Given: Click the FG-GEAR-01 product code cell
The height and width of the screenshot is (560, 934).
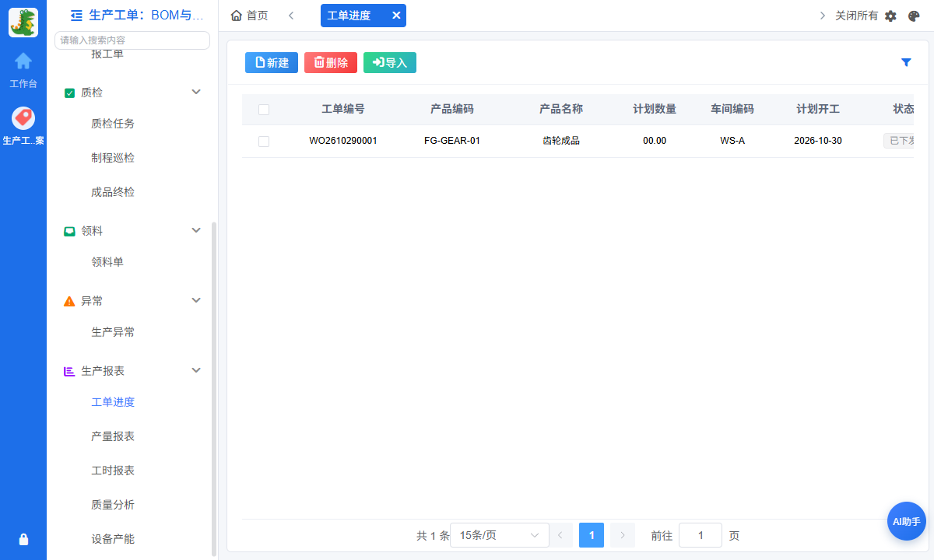Looking at the screenshot, I should (452, 142).
